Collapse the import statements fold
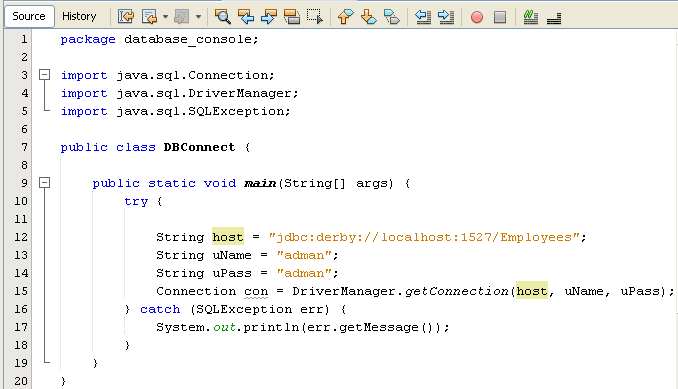678x389 pixels. pos(44,75)
